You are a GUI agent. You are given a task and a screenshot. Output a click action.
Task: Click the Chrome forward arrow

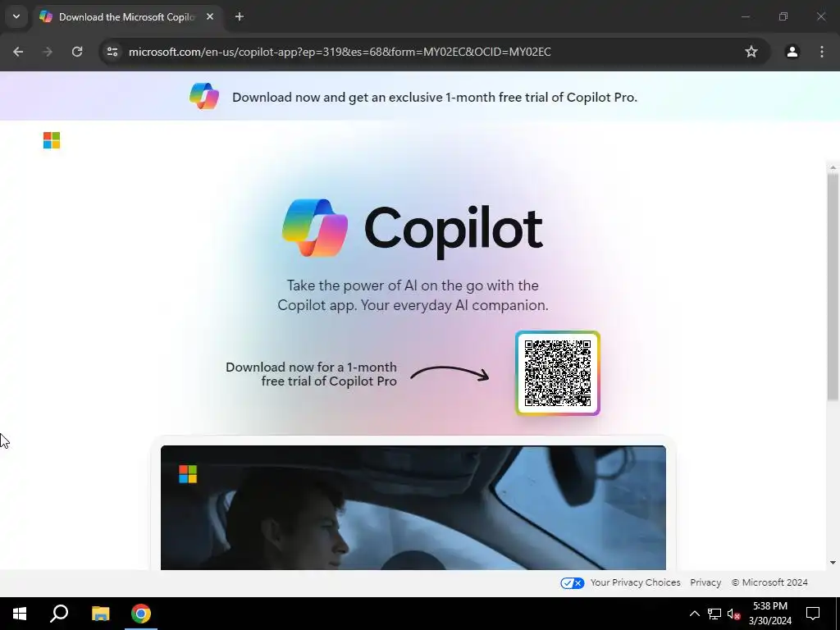coord(48,52)
